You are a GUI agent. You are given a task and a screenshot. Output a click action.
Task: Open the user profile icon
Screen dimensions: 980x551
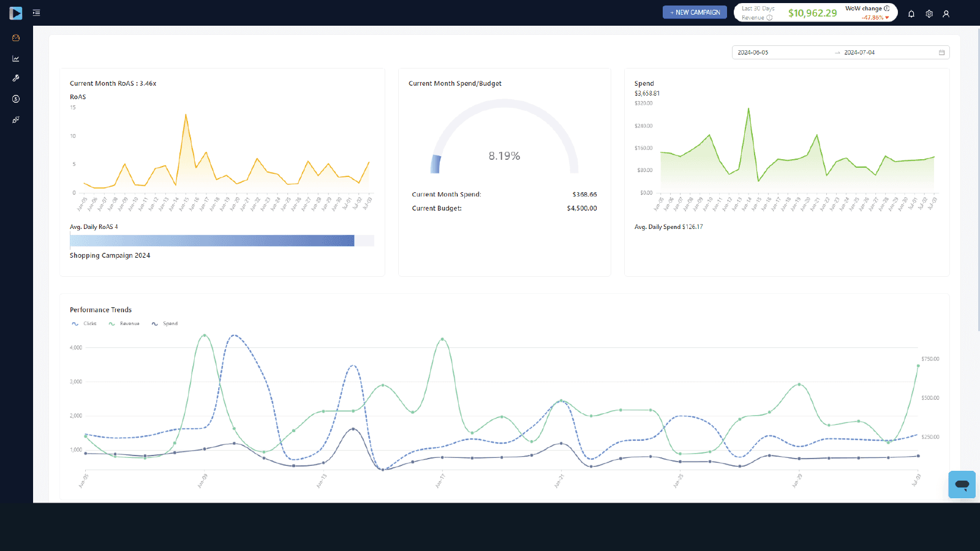(946, 13)
